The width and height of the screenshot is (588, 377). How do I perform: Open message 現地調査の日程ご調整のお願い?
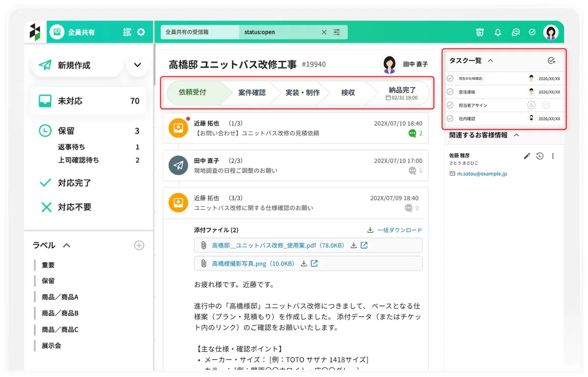[295, 166]
